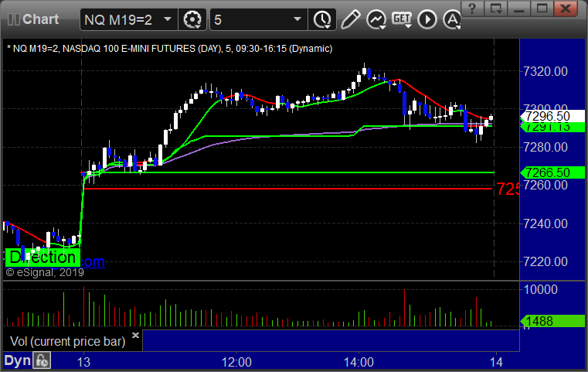Click the 10000 volume axis label
This screenshot has height=372, width=588.
(x=540, y=289)
